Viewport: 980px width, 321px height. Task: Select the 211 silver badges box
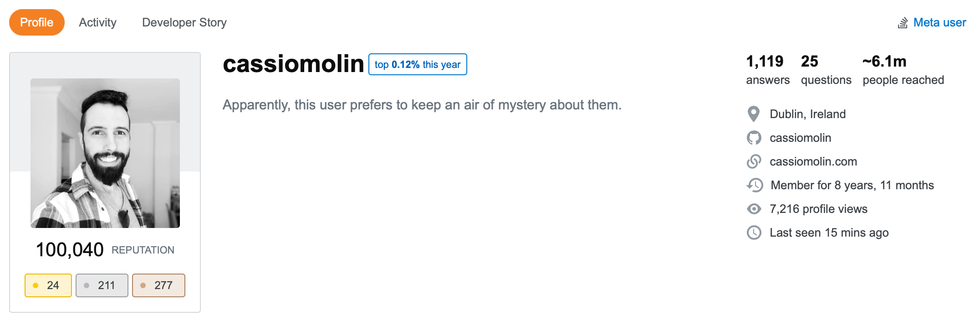(x=102, y=285)
